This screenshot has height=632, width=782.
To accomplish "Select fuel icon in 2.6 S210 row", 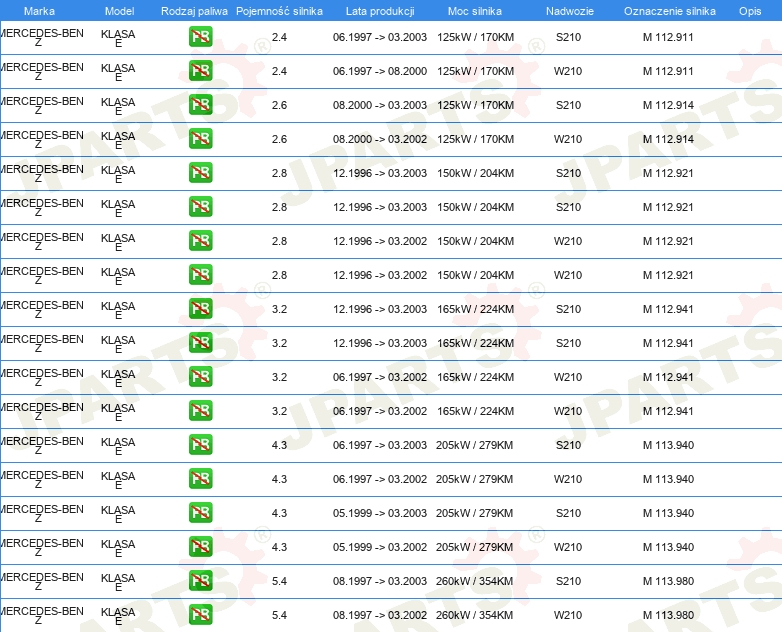I will [x=200, y=105].
